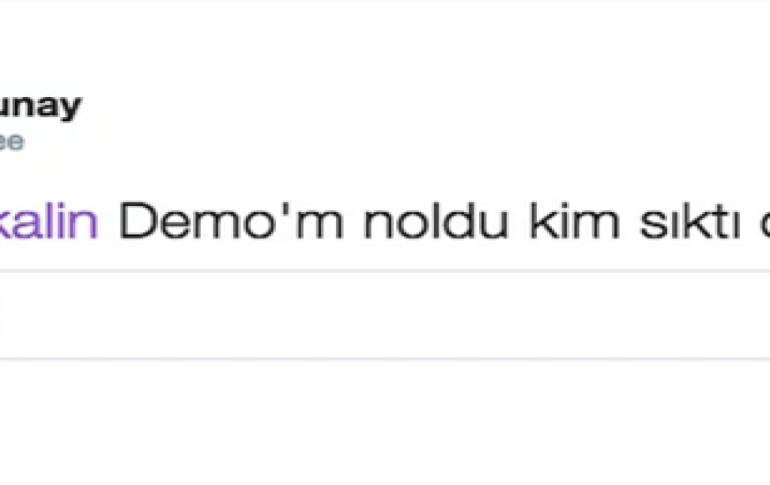Image resolution: width=770 pixels, height=485 pixels.
Task: Click the word "sıktı" in the tweet
Action: [690, 221]
